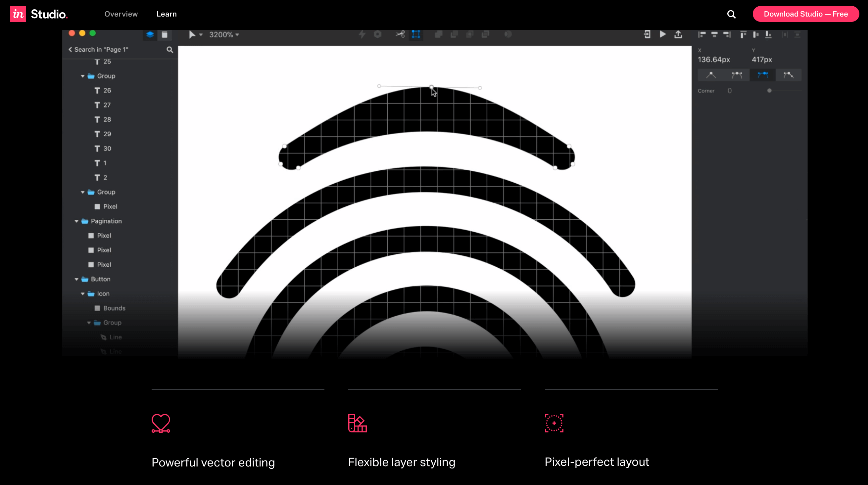This screenshot has height=485, width=868.
Task: Hide the Group under Pagination
Action: point(106,192)
